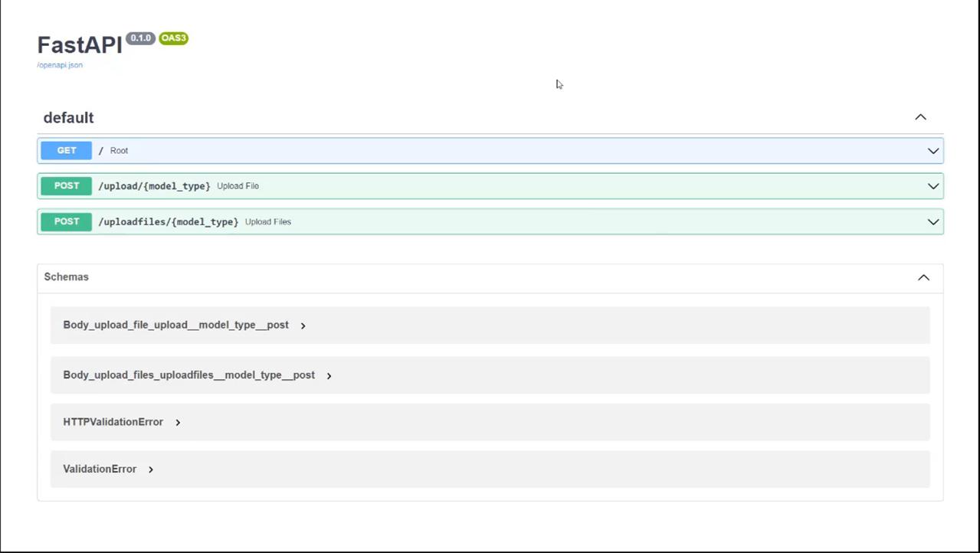Open the /upload/{model_type} endpoint path
980x553 pixels.
154,186
